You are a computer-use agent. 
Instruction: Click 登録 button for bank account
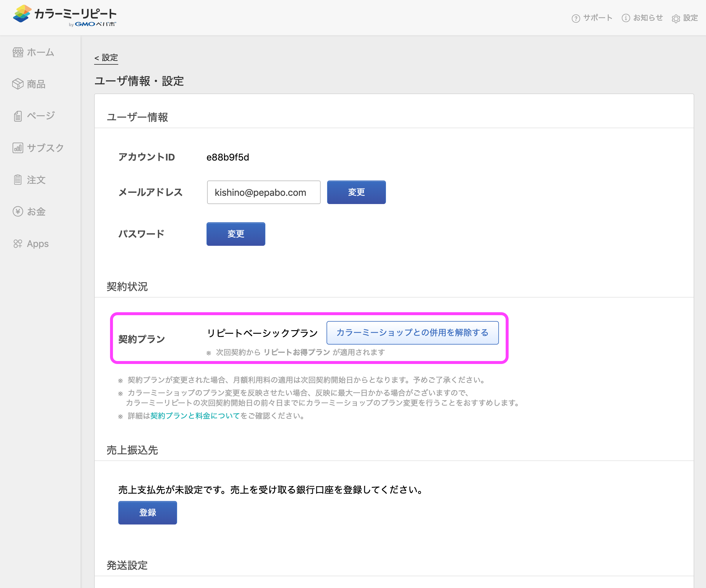pyautogui.click(x=148, y=513)
